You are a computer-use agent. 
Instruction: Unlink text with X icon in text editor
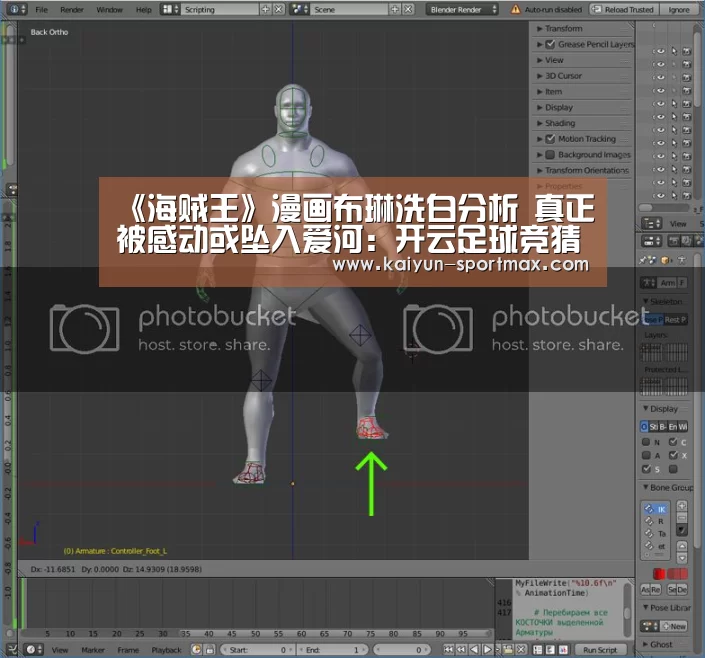click(x=521, y=649)
